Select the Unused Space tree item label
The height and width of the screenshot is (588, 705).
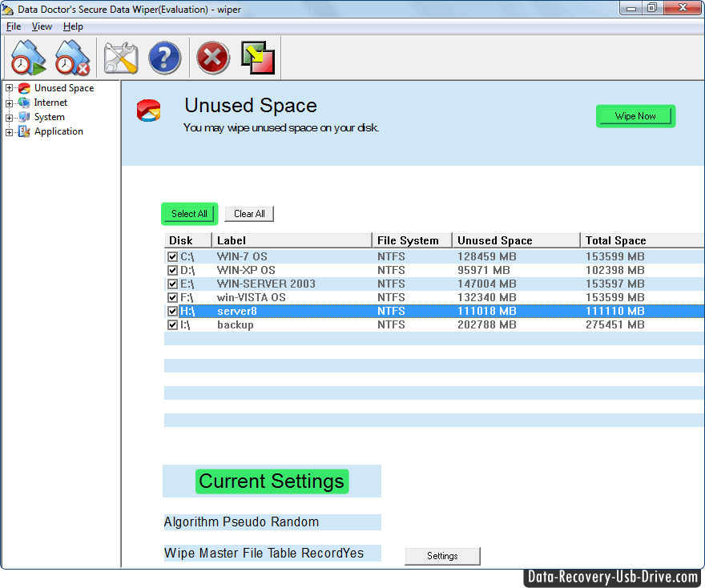64,88
